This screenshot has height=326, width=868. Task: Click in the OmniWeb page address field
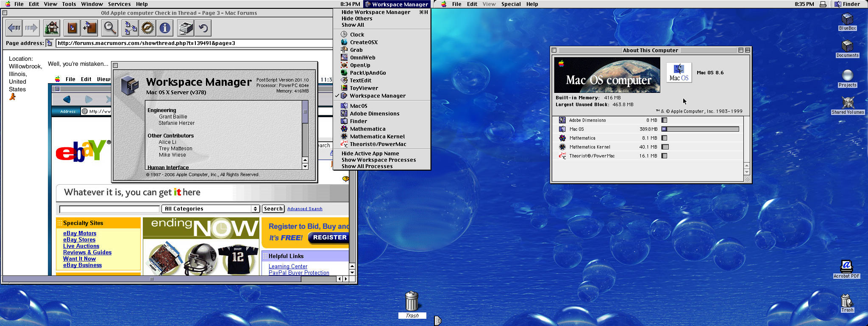[194, 43]
